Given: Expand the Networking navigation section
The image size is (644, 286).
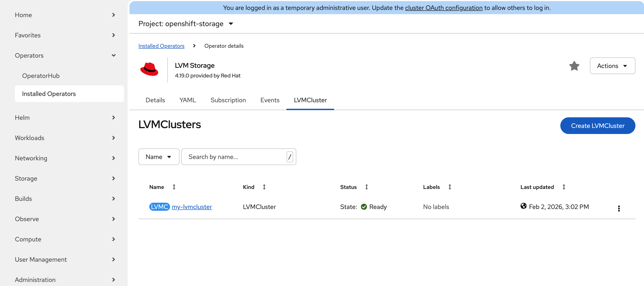Looking at the screenshot, I should (x=65, y=158).
